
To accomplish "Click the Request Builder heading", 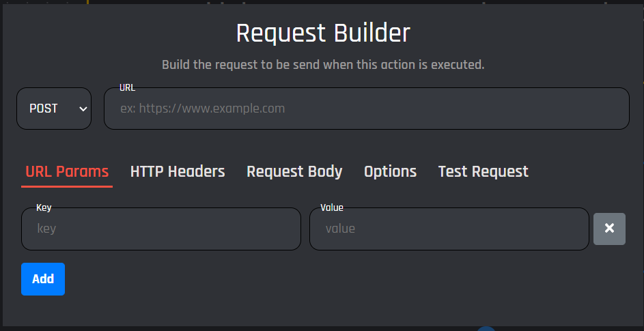I will tap(323, 33).
